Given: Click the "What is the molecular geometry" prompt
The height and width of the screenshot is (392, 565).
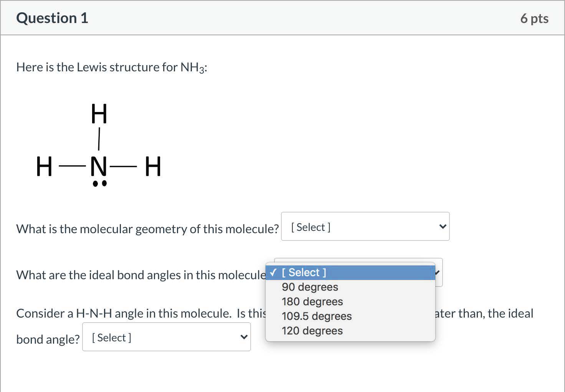Looking at the screenshot, I should point(147,229).
